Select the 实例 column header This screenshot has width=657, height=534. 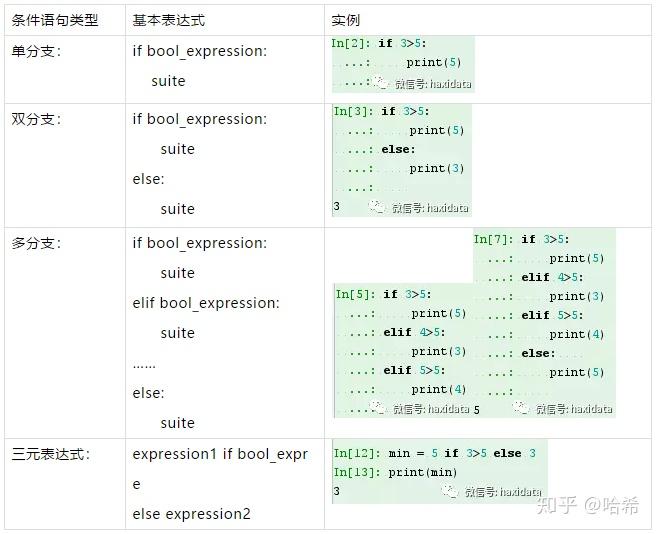pyautogui.click(x=346, y=20)
